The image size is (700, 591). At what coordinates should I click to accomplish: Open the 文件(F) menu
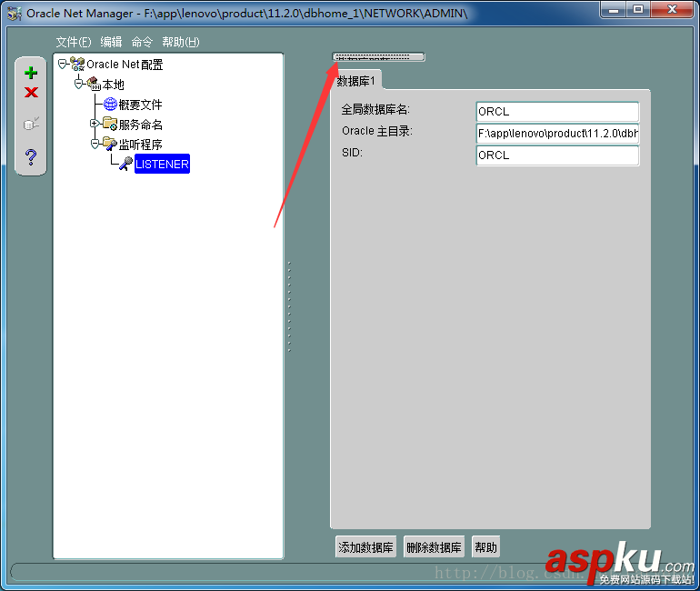point(74,42)
